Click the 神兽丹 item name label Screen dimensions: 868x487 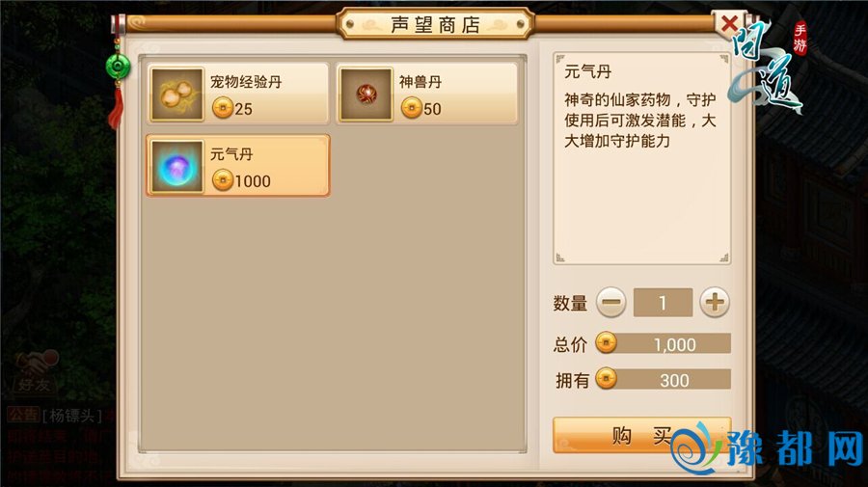coord(420,82)
